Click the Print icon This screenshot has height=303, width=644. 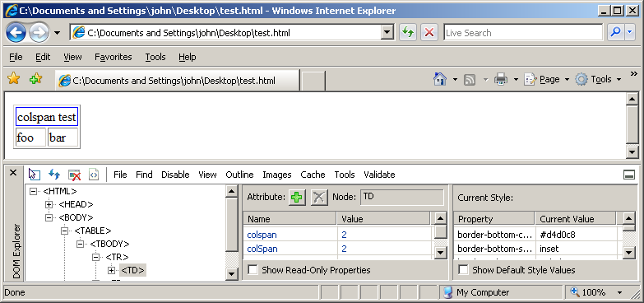click(x=501, y=79)
